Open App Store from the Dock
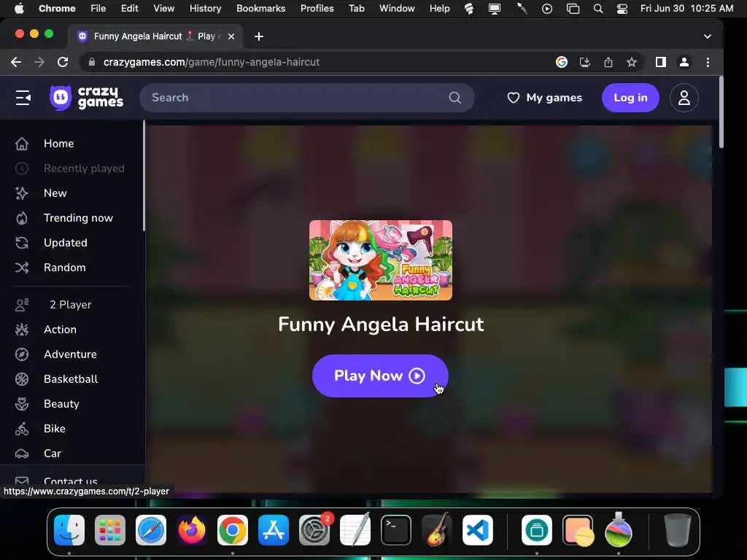The width and height of the screenshot is (747, 560). pyautogui.click(x=274, y=530)
